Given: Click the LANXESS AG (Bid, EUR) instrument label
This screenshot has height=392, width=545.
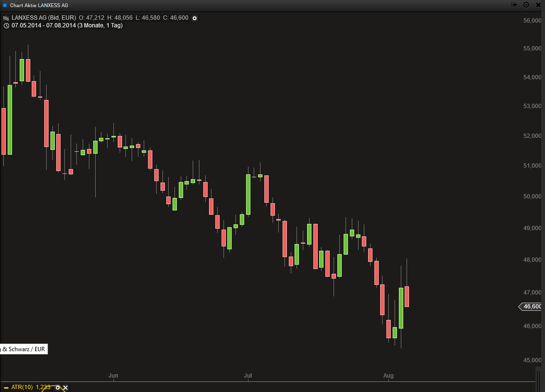Looking at the screenshot, I should coord(44,18).
